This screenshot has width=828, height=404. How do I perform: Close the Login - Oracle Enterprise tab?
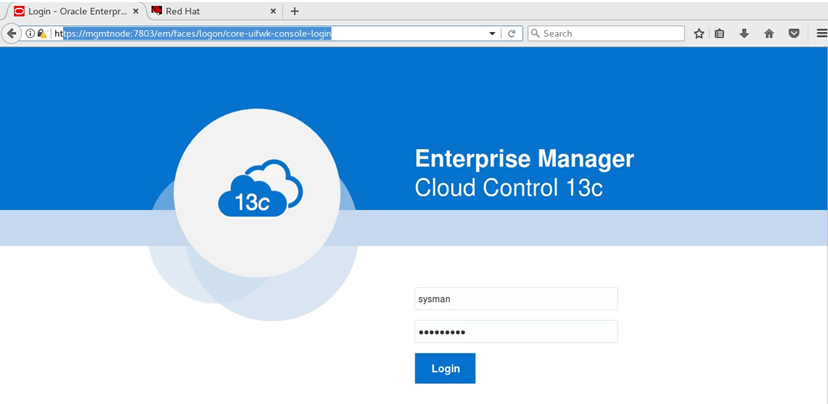[x=136, y=11]
